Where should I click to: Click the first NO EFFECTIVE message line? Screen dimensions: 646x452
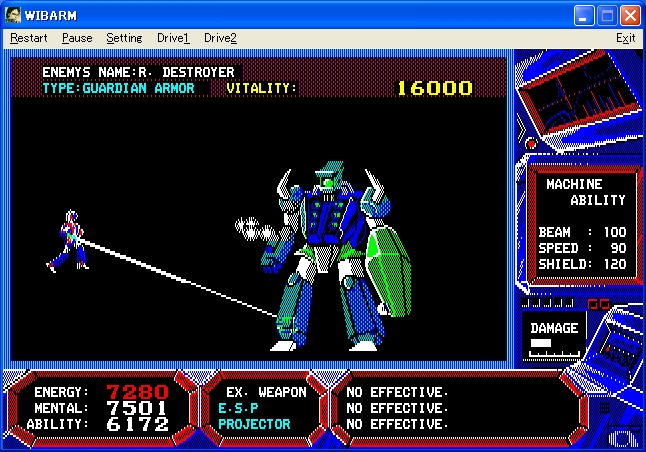[397, 392]
